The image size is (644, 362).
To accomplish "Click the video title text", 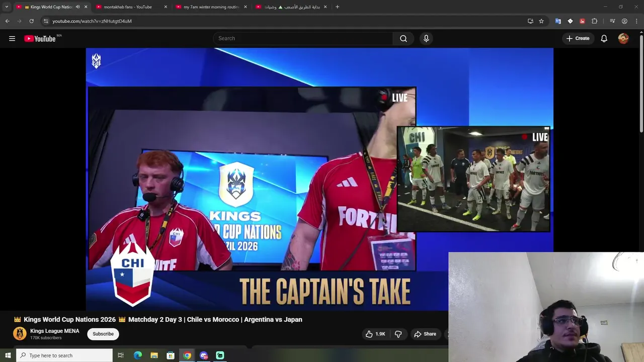I will click(158, 319).
